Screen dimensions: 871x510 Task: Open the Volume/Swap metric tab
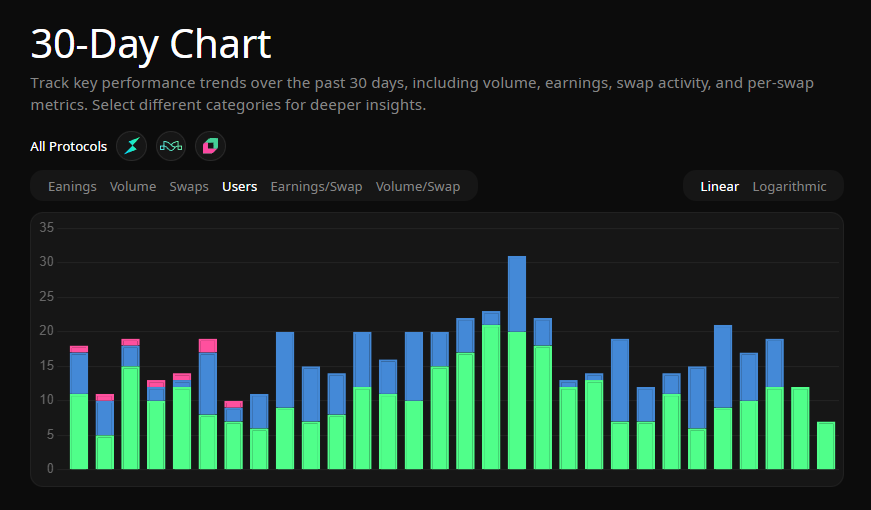(x=418, y=187)
